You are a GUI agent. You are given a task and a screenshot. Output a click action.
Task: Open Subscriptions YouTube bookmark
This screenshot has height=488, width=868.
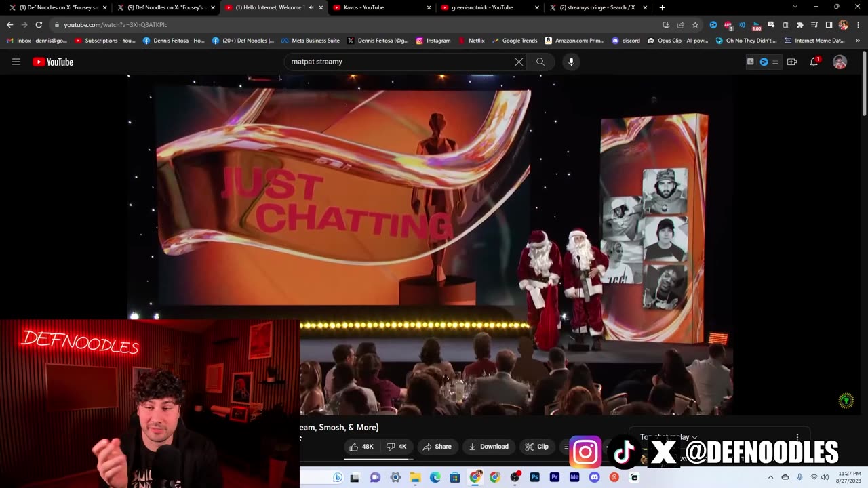click(105, 41)
